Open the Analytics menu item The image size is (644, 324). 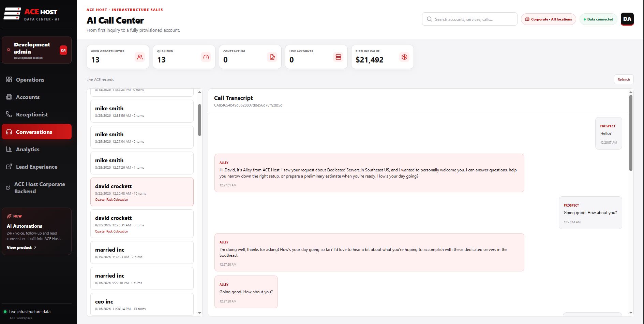click(x=37, y=149)
